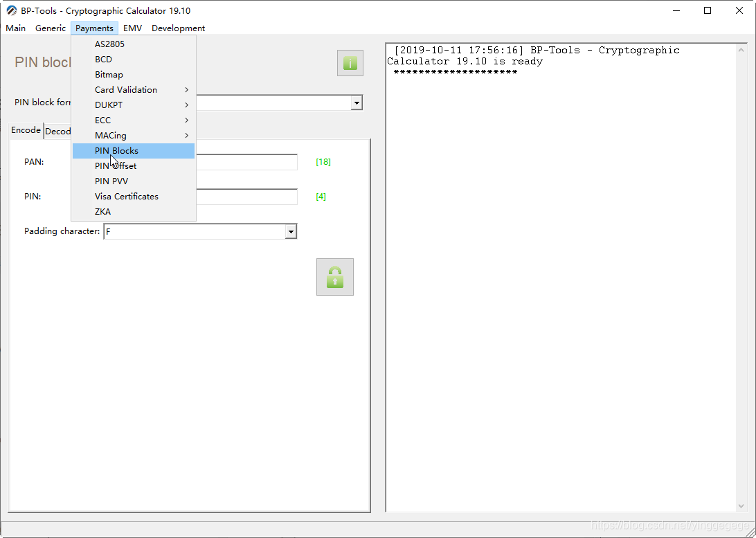Click the BP-Tools app logo in title bar

click(x=12, y=10)
